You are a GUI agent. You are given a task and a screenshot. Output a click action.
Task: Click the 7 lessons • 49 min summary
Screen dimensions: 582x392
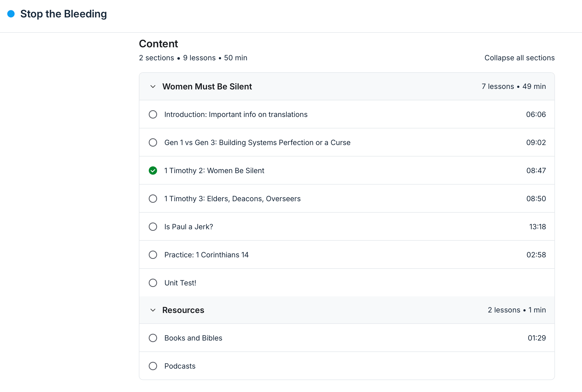coord(514,86)
